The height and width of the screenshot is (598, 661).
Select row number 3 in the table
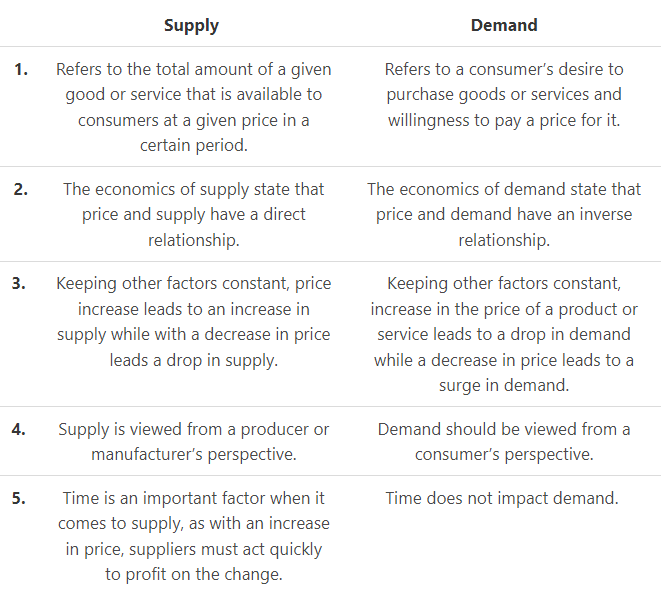point(19,284)
